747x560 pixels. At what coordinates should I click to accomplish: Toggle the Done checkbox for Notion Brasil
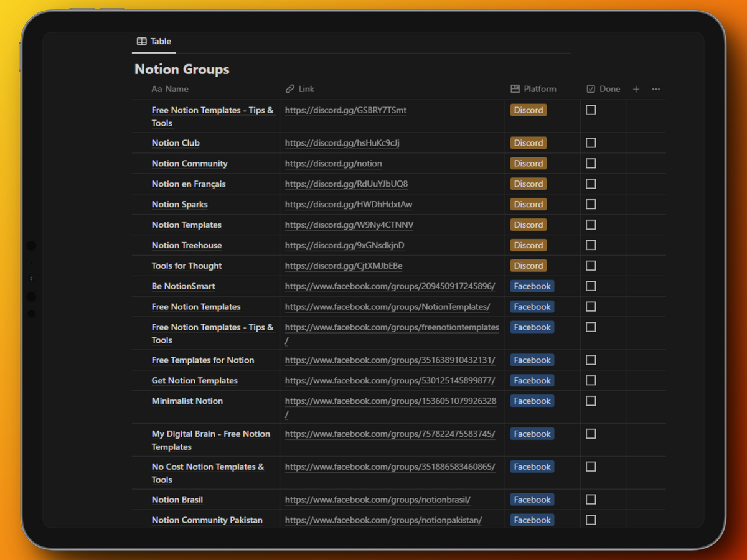click(591, 500)
